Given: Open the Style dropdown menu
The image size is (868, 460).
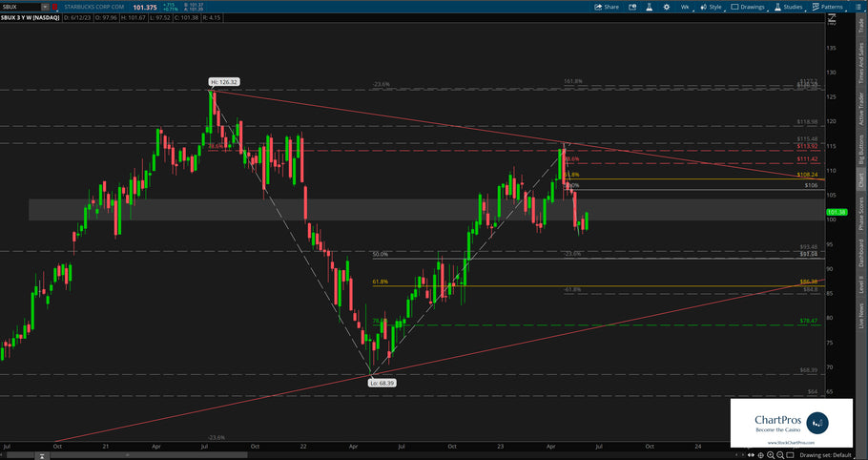Looking at the screenshot, I should [711, 8].
